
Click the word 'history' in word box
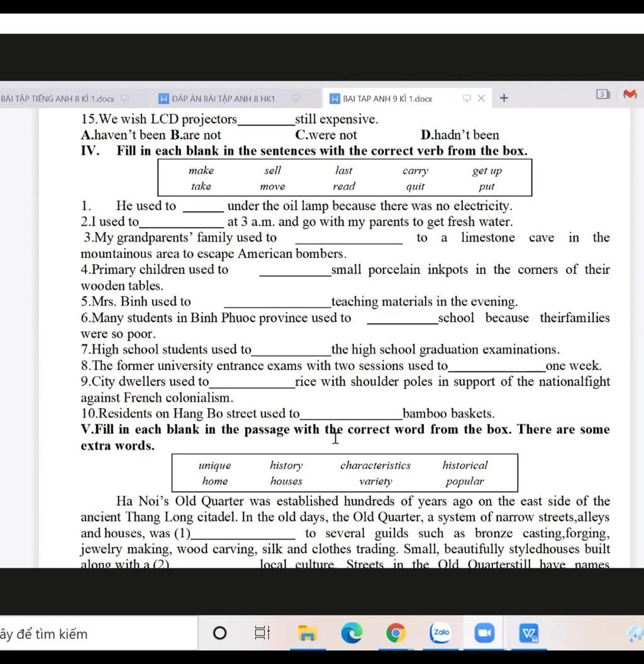click(x=286, y=466)
